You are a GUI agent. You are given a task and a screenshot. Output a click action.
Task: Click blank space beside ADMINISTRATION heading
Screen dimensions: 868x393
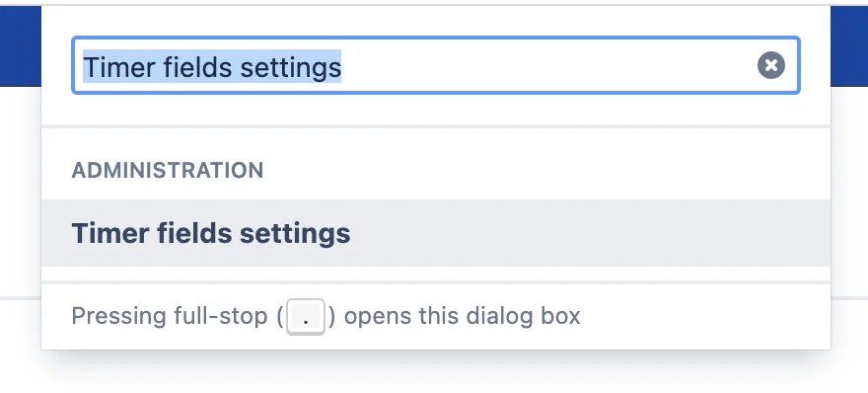tap(545, 170)
